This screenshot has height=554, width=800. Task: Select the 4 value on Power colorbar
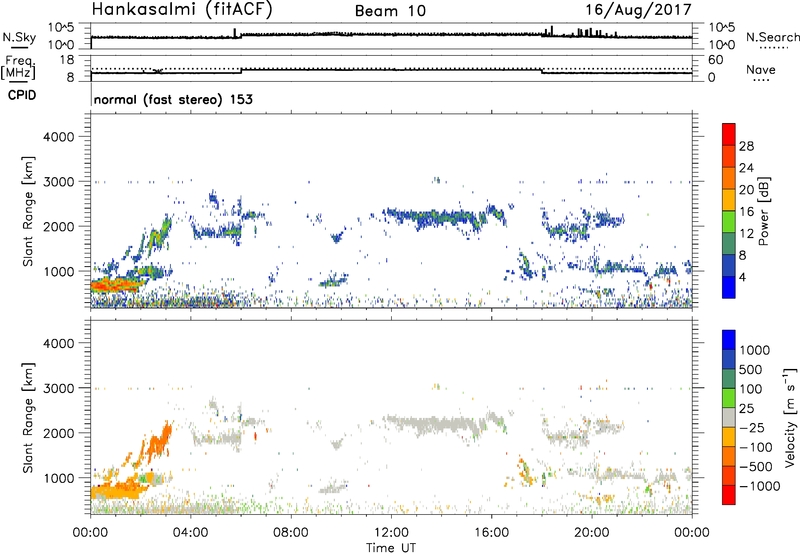(x=743, y=277)
